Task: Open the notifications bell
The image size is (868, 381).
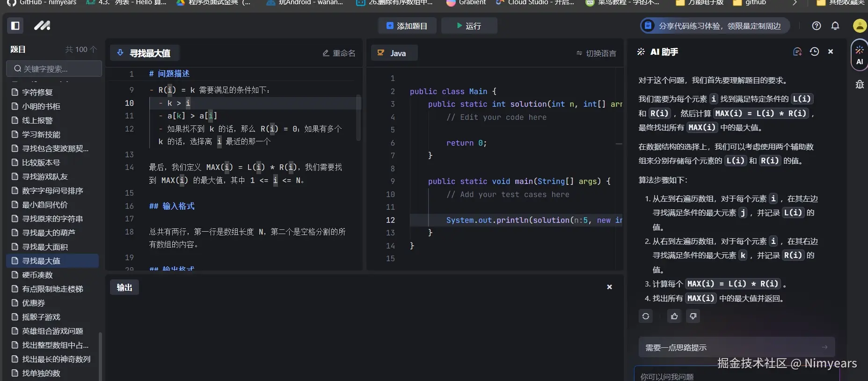Action: click(835, 26)
